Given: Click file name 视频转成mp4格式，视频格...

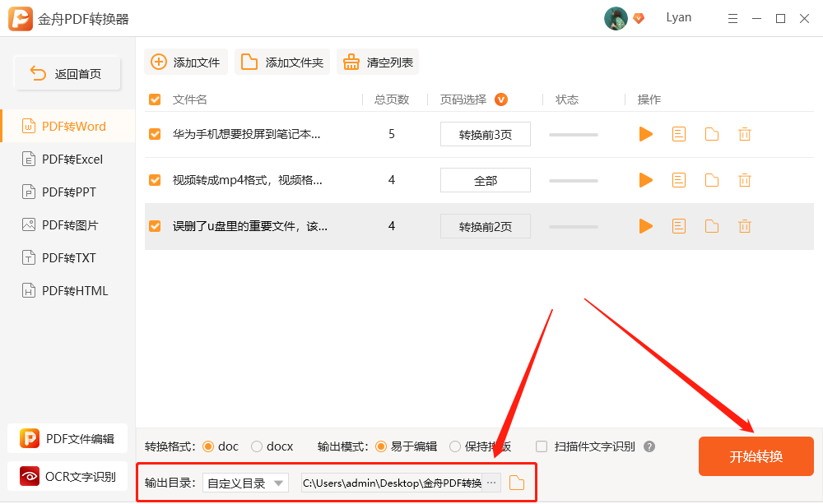Looking at the screenshot, I should click(247, 180).
